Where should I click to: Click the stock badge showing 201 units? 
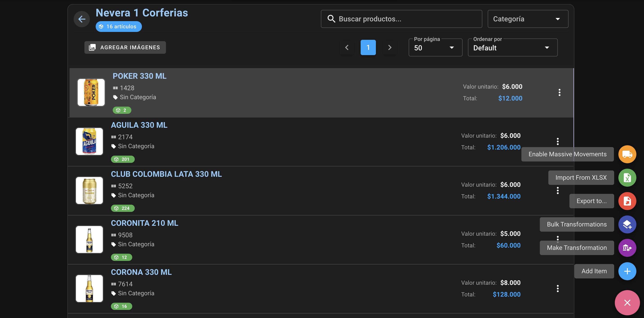pyautogui.click(x=123, y=159)
